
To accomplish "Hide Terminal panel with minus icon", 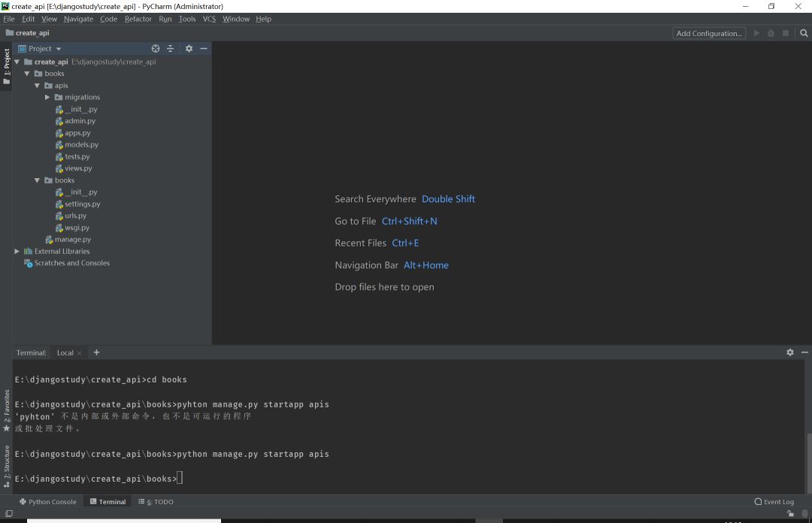I will click(804, 352).
